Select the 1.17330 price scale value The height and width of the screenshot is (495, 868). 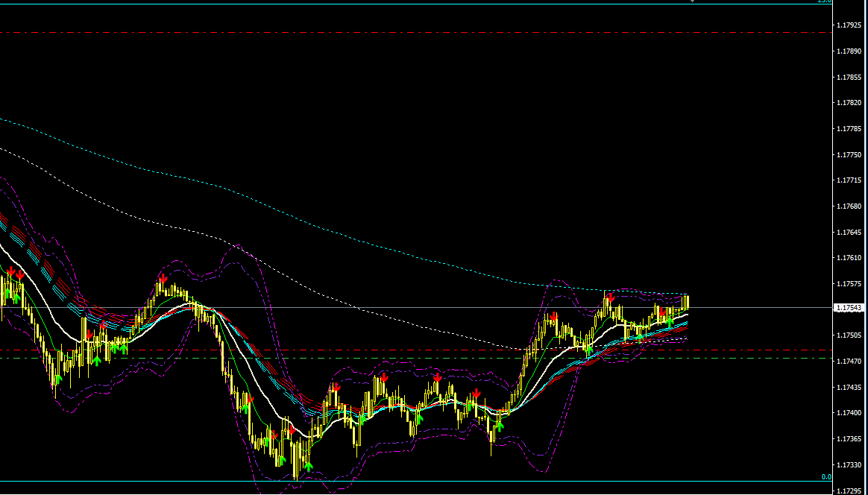[x=849, y=464]
